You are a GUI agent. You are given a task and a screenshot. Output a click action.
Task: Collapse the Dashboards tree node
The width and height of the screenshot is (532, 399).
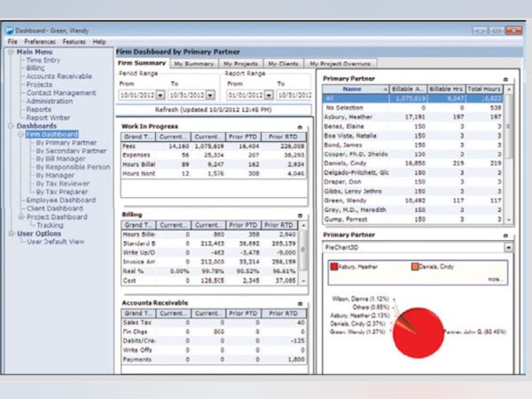pyautogui.click(x=11, y=126)
